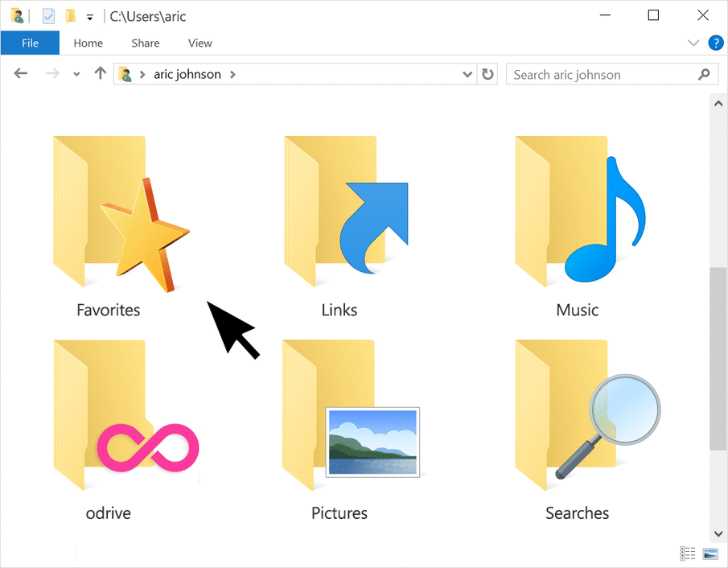Open the Music folder icon

pyautogui.click(x=580, y=212)
